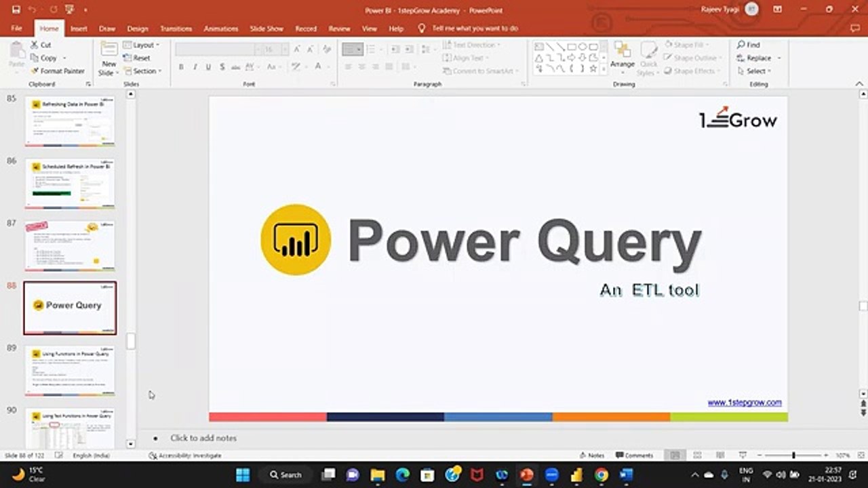Click Clear All Formatting icon
Image resolution: width=868 pixels, height=488 pixels.
327,49
